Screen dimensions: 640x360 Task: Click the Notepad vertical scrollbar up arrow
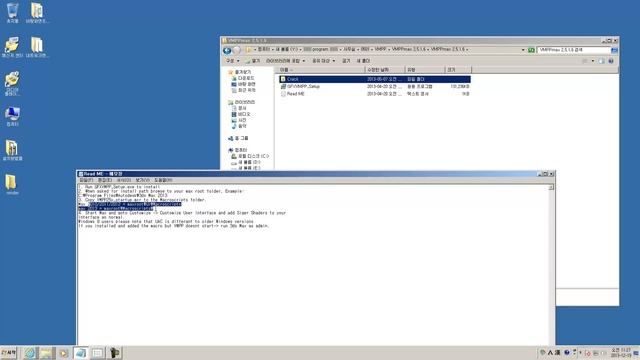point(551,187)
